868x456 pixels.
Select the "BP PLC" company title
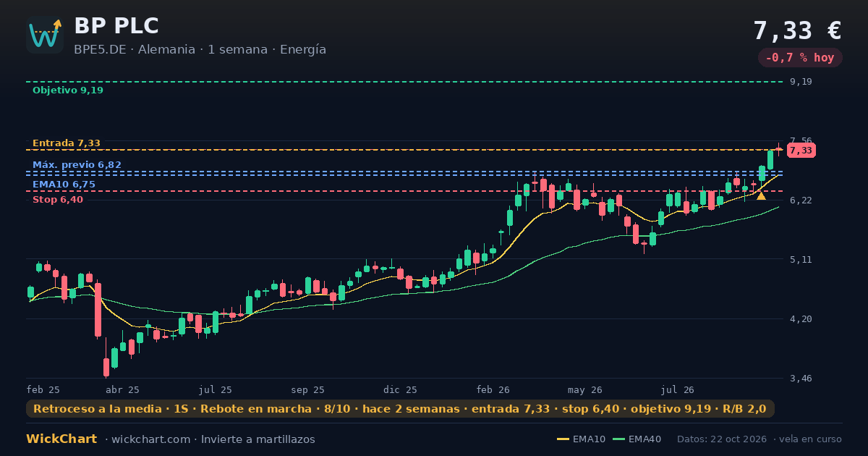[116, 26]
